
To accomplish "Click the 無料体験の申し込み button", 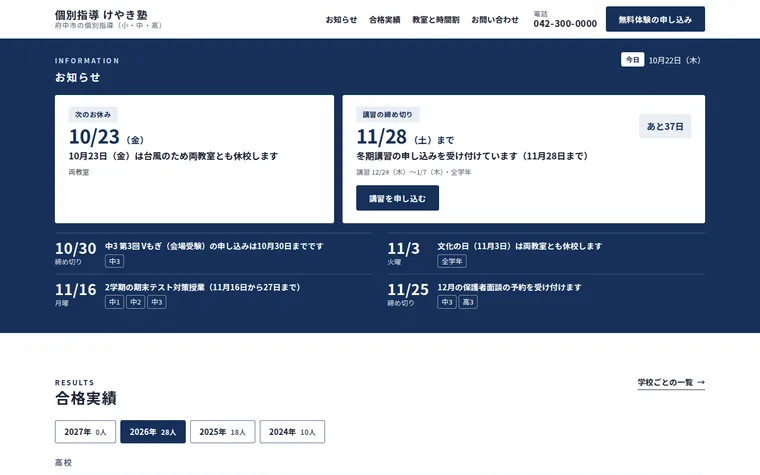I will click(655, 19).
